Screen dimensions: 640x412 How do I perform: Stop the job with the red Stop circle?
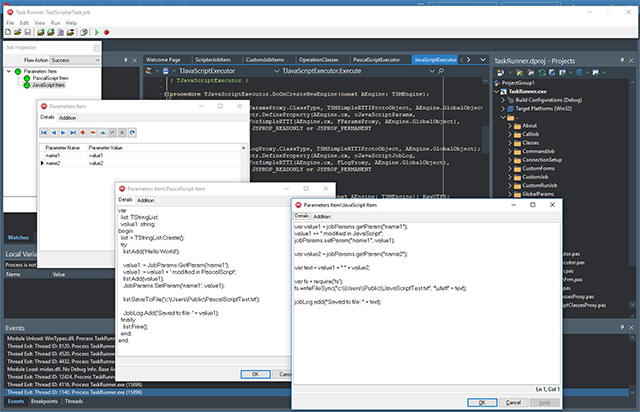point(107,32)
